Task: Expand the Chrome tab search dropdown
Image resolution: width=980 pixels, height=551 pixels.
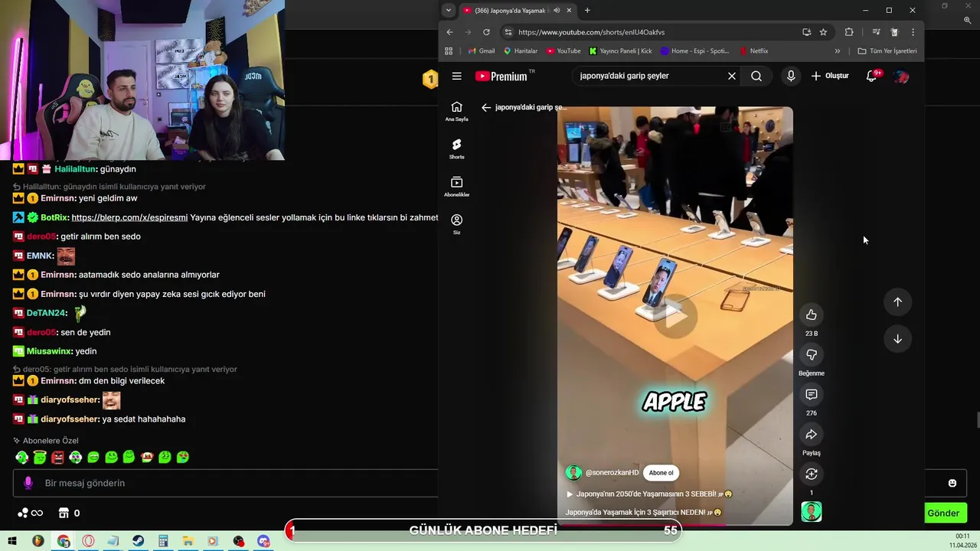Action: [449, 11]
